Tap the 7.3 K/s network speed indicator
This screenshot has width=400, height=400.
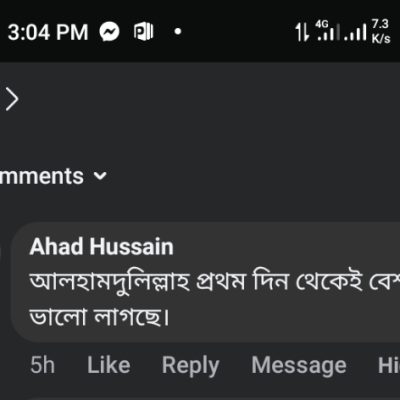point(381,31)
